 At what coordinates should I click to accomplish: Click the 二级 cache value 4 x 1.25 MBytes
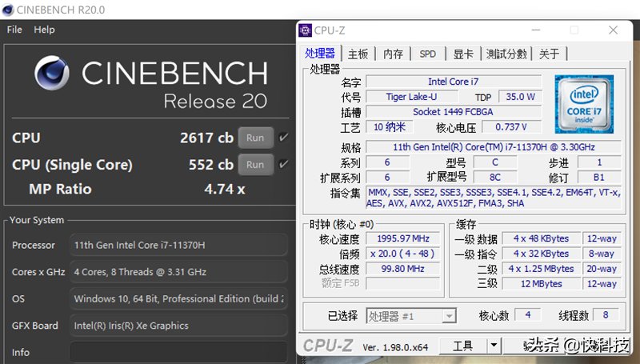pyautogui.click(x=542, y=269)
